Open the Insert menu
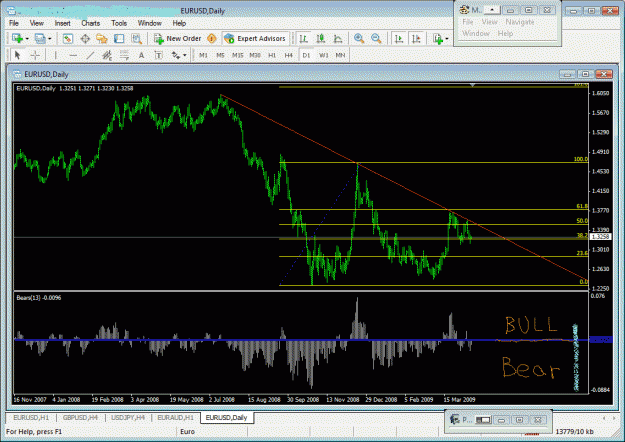625x442 pixels. click(x=63, y=23)
